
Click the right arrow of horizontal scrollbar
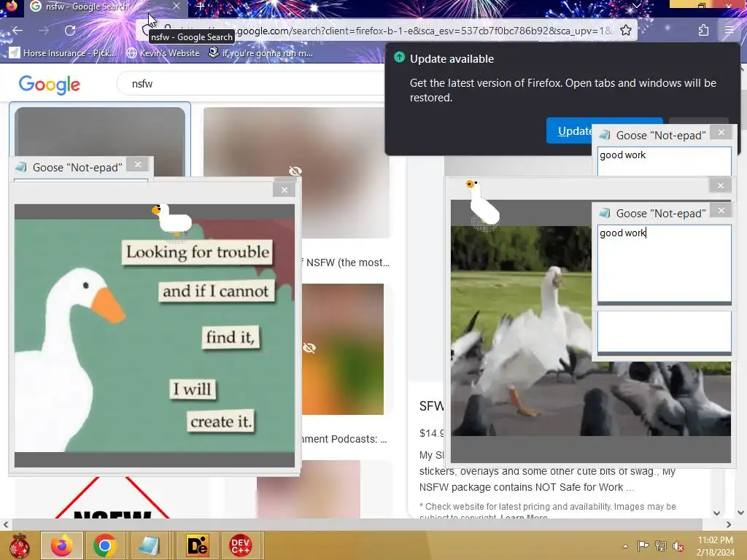point(729,525)
